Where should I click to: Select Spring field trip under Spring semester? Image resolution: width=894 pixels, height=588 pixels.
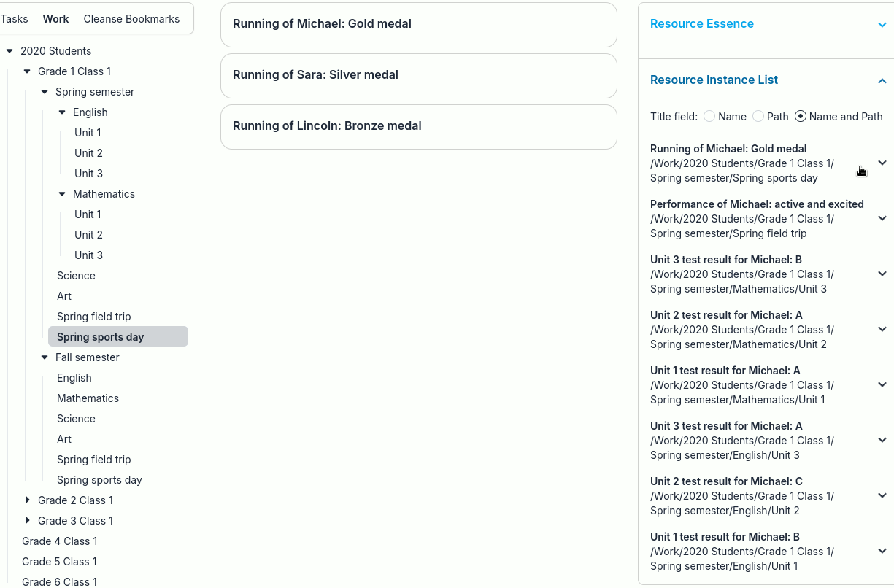point(94,317)
